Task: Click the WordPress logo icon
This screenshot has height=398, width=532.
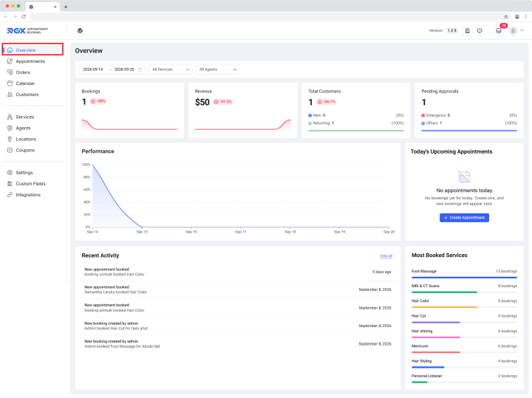Action: pos(80,31)
